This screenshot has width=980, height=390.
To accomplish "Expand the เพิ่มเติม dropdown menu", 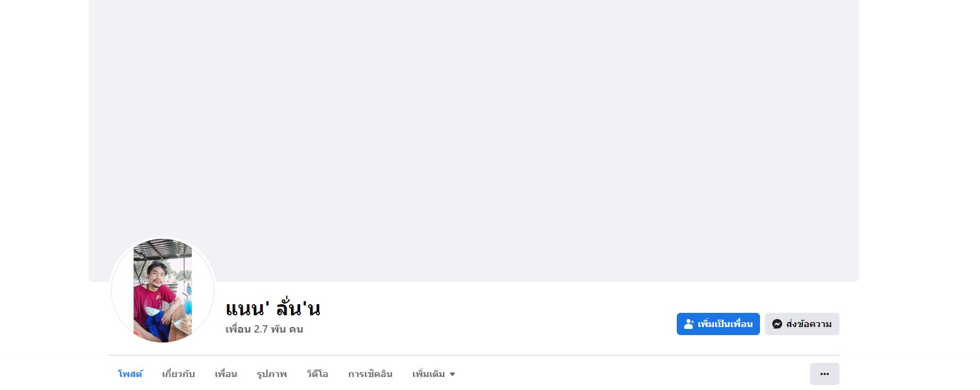I will pos(434,374).
